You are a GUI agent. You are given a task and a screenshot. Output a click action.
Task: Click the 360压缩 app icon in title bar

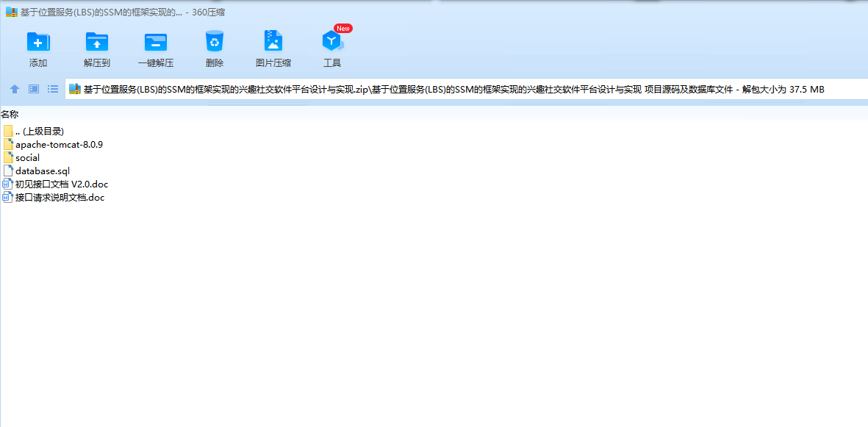(x=11, y=12)
